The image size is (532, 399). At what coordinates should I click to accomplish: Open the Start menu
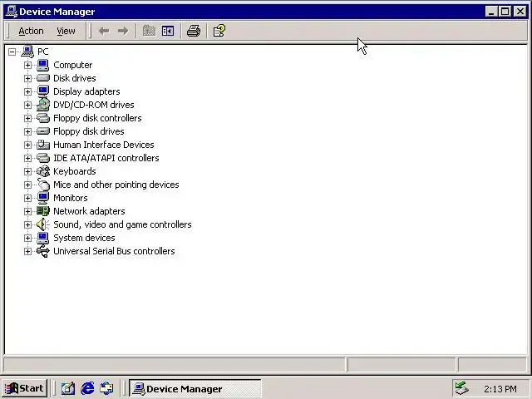(x=24, y=388)
